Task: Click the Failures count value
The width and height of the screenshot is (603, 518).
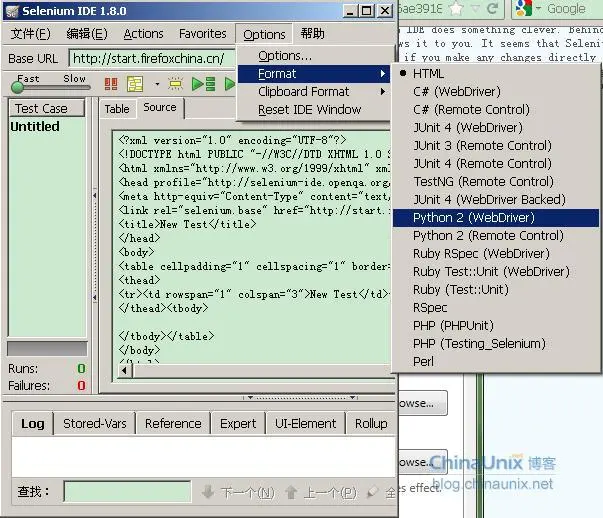Action: pyautogui.click(x=81, y=385)
